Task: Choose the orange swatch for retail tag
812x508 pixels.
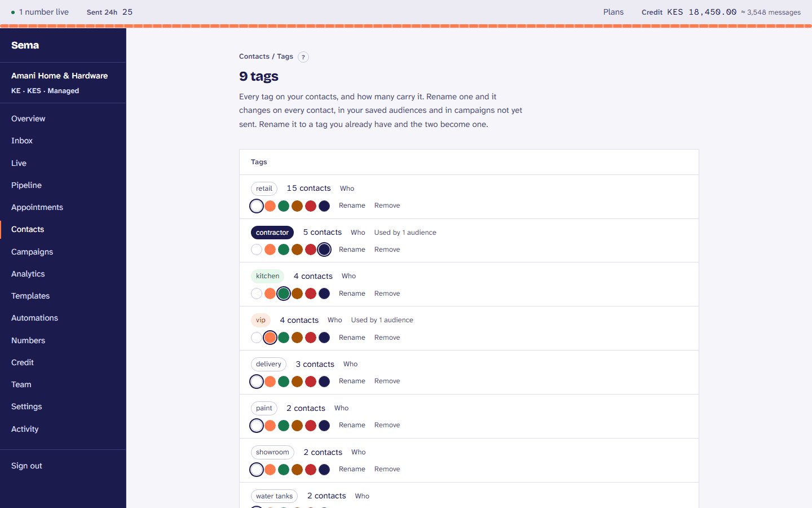Action: click(270, 206)
